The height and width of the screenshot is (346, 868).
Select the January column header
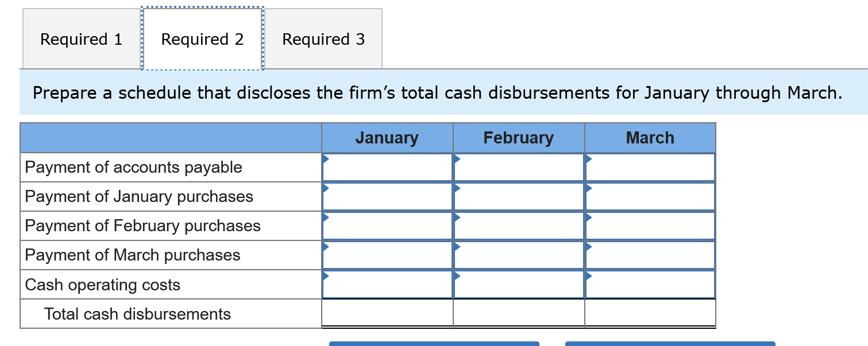pos(388,137)
